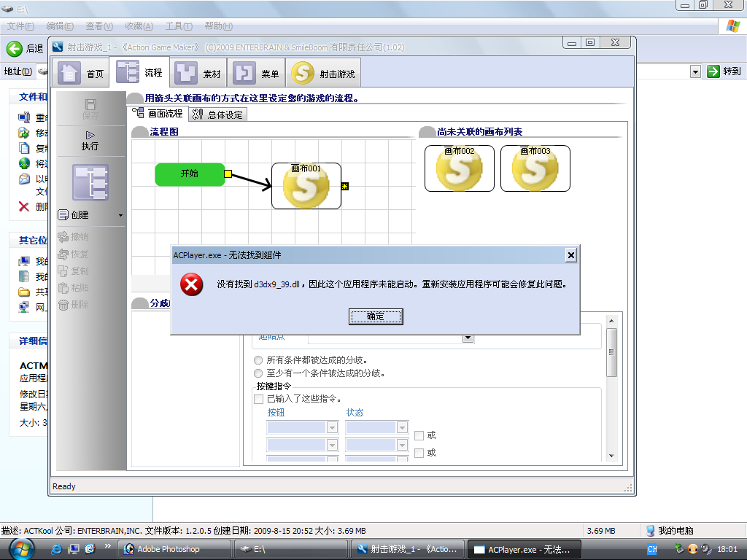Click the 转到 go button in Explorer
This screenshot has height=560, width=747.
point(724,71)
